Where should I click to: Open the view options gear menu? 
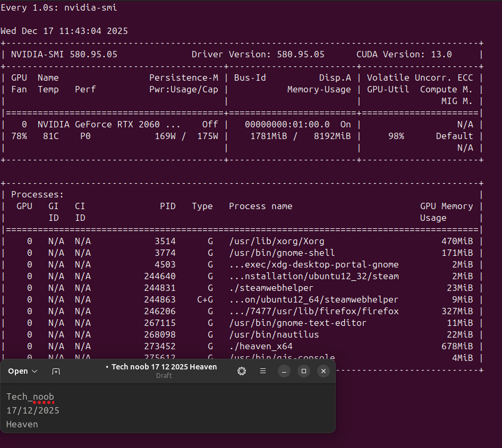pyautogui.click(x=242, y=371)
